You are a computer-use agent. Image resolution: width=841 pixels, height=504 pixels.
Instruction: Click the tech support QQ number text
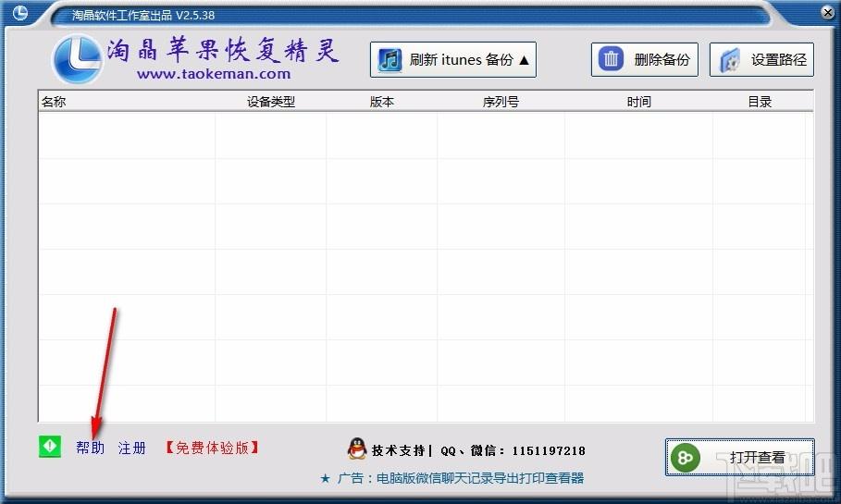click(478, 450)
